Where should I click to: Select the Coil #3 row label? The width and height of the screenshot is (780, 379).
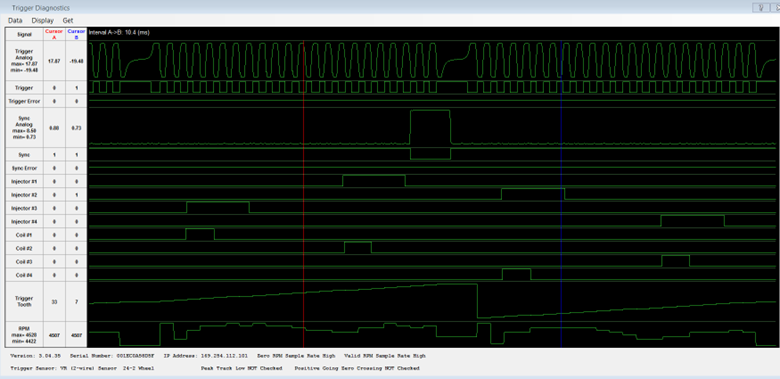coord(24,262)
